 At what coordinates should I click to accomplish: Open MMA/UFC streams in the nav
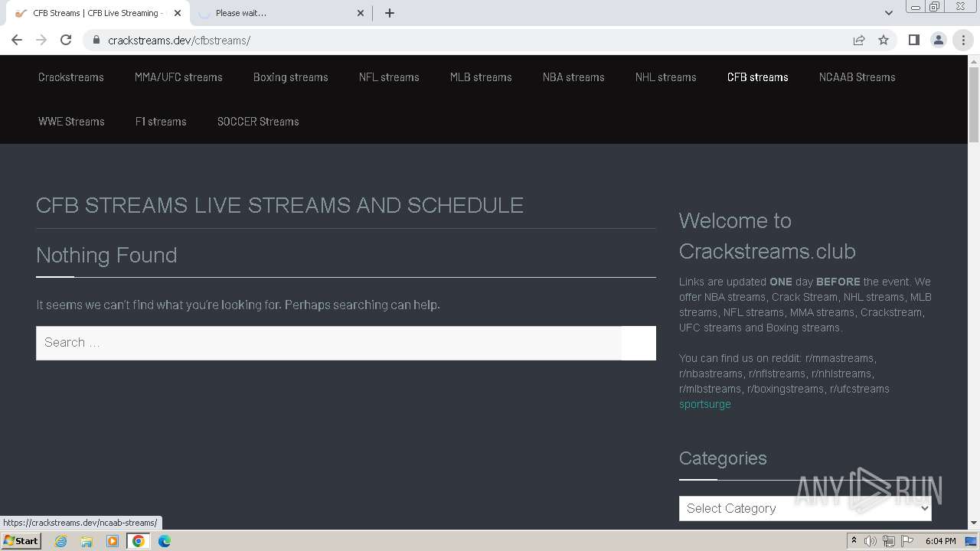pos(178,77)
